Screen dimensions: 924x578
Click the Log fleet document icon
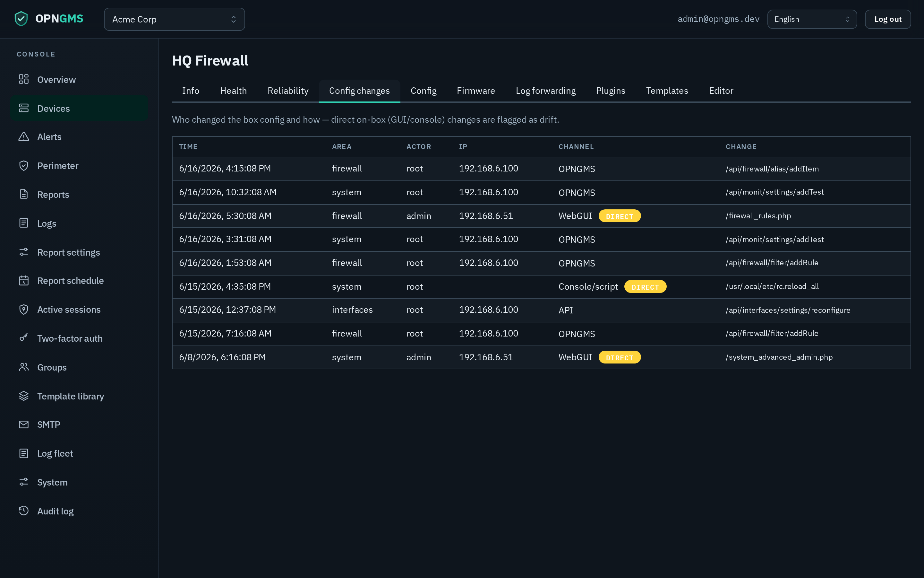(24, 453)
